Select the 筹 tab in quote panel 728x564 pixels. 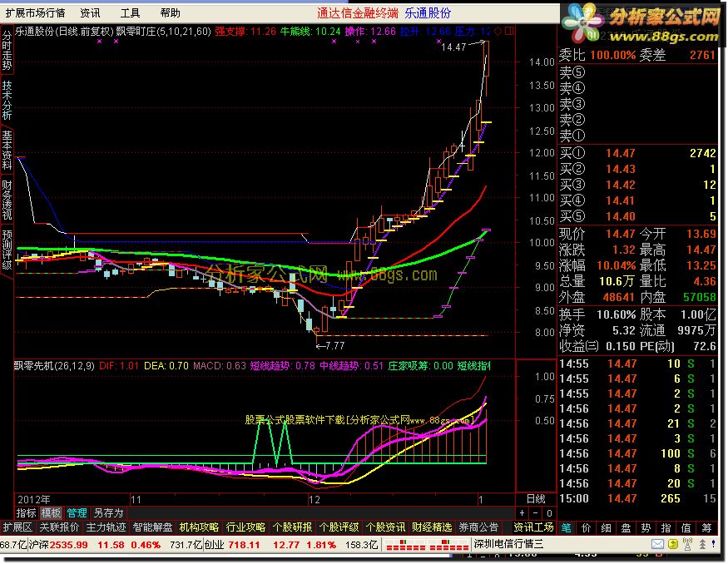[x=706, y=527]
